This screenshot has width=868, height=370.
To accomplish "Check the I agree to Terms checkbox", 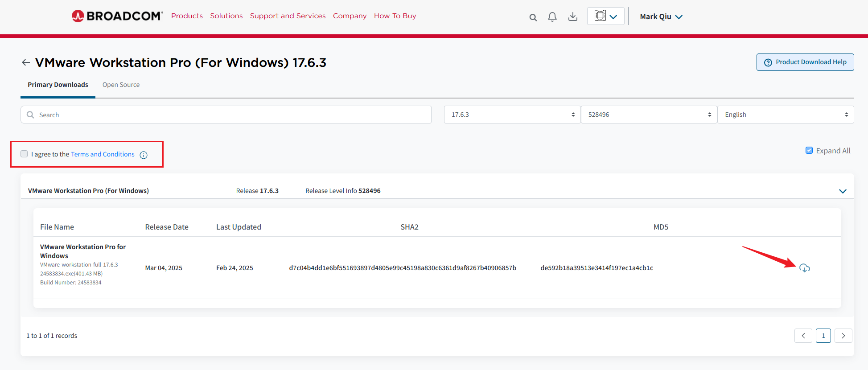I will click(x=24, y=154).
